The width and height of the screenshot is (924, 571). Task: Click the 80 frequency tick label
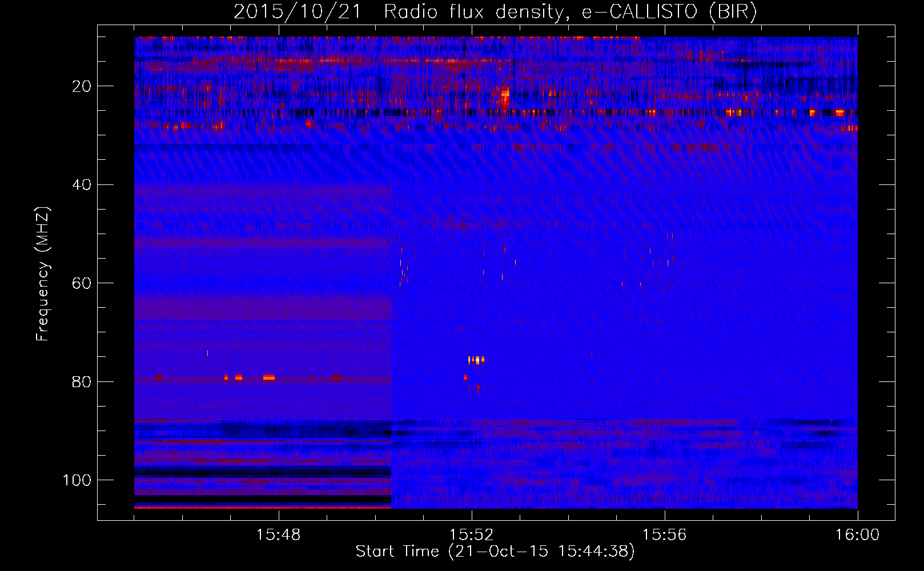(x=82, y=381)
